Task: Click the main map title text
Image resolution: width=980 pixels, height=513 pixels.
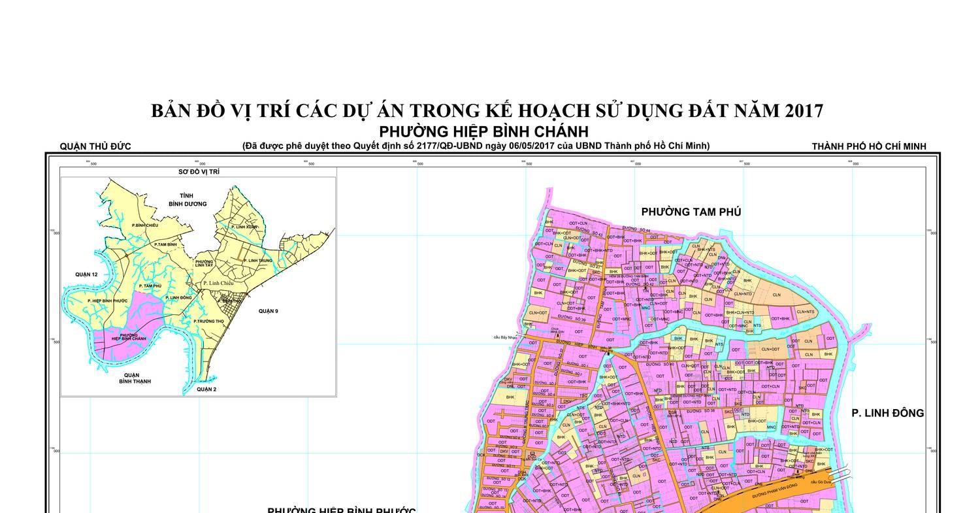Action: pyautogui.click(x=487, y=111)
